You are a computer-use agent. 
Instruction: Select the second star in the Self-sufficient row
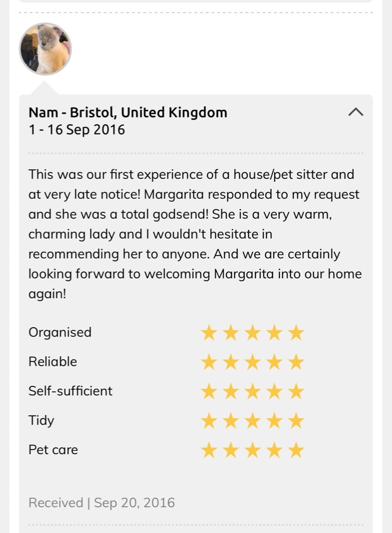(x=231, y=392)
